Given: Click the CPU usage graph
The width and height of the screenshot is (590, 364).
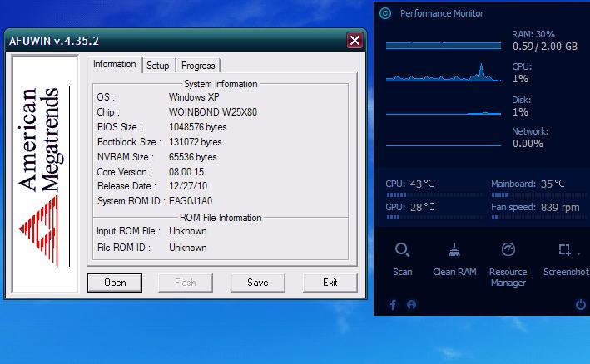Looking at the screenshot, I should click(x=444, y=73).
